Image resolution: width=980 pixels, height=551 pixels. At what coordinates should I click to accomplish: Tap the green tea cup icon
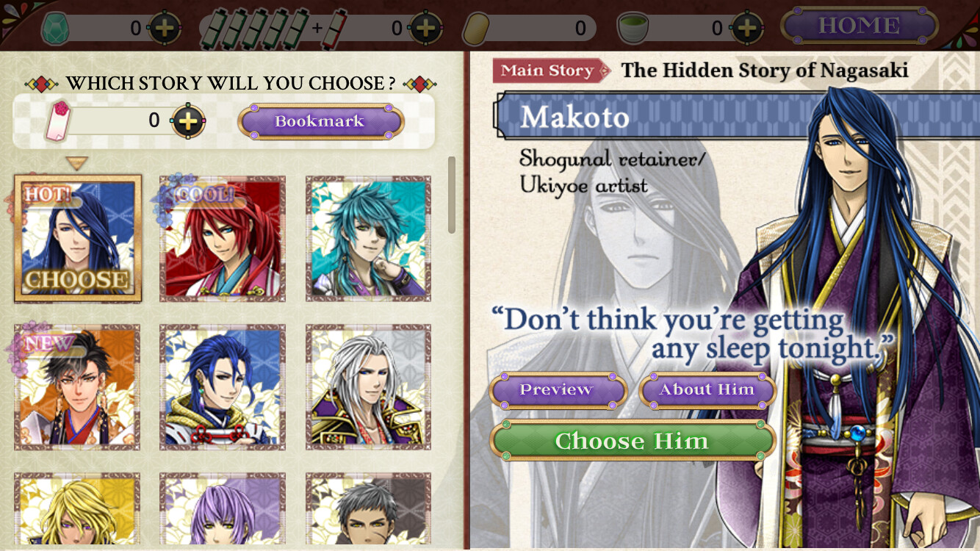click(x=630, y=29)
